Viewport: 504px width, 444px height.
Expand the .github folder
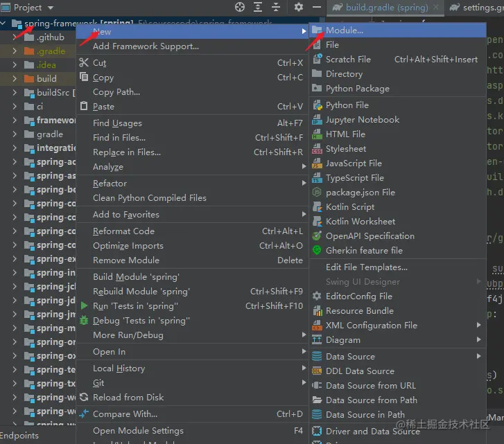point(15,37)
